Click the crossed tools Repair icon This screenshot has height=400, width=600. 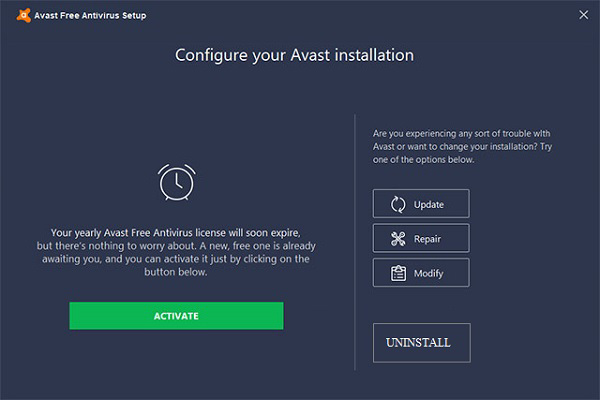pyautogui.click(x=398, y=239)
